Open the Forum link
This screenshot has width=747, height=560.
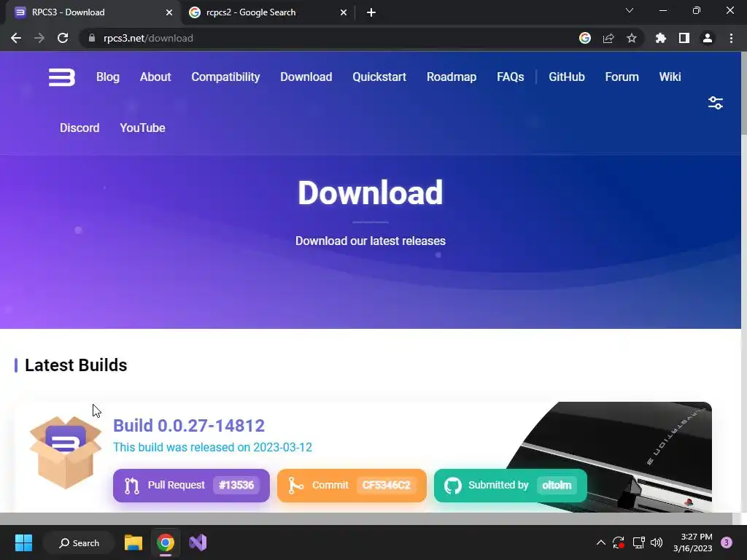coord(622,77)
